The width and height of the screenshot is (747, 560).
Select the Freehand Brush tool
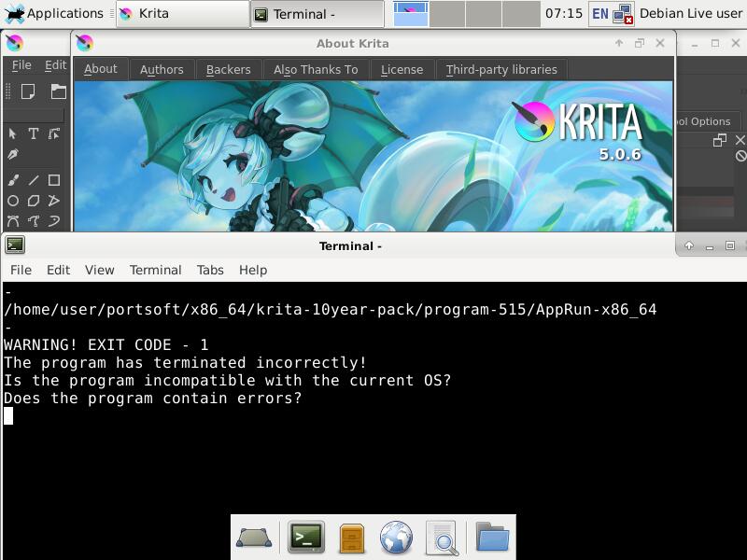(13, 180)
